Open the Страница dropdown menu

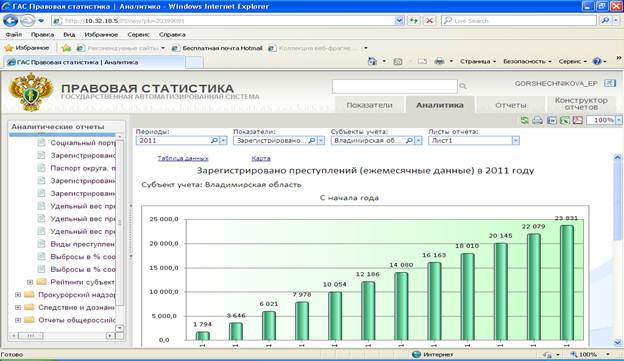click(478, 61)
